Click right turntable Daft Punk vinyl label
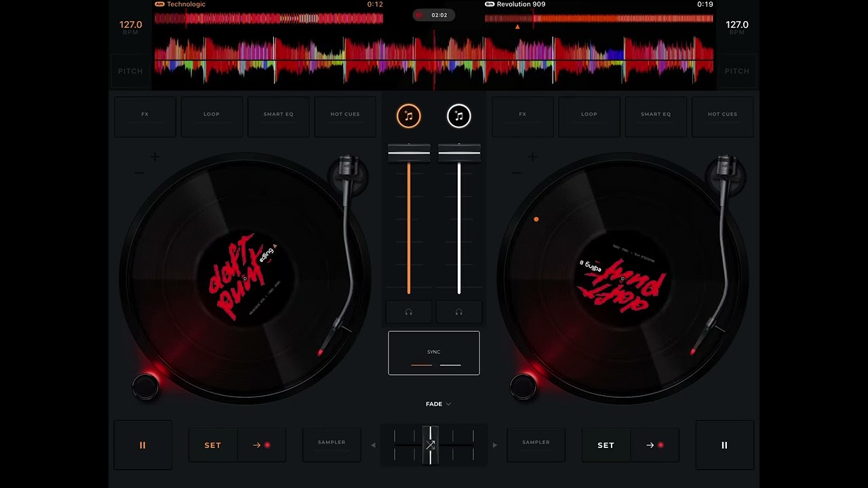Viewport: 868px width, 488px height. [623, 278]
